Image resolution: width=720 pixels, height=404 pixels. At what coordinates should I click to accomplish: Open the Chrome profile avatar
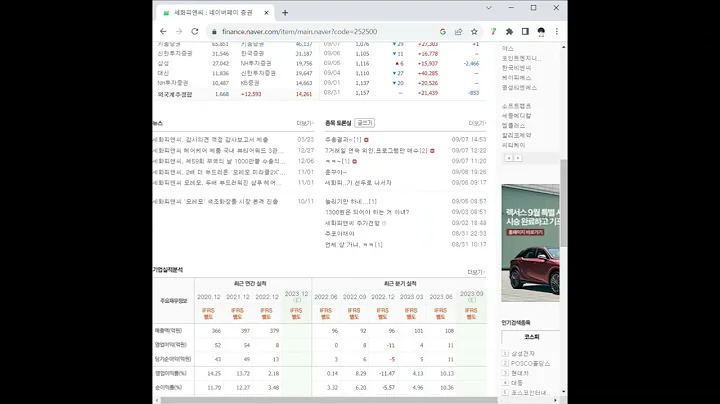pyautogui.click(x=541, y=32)
